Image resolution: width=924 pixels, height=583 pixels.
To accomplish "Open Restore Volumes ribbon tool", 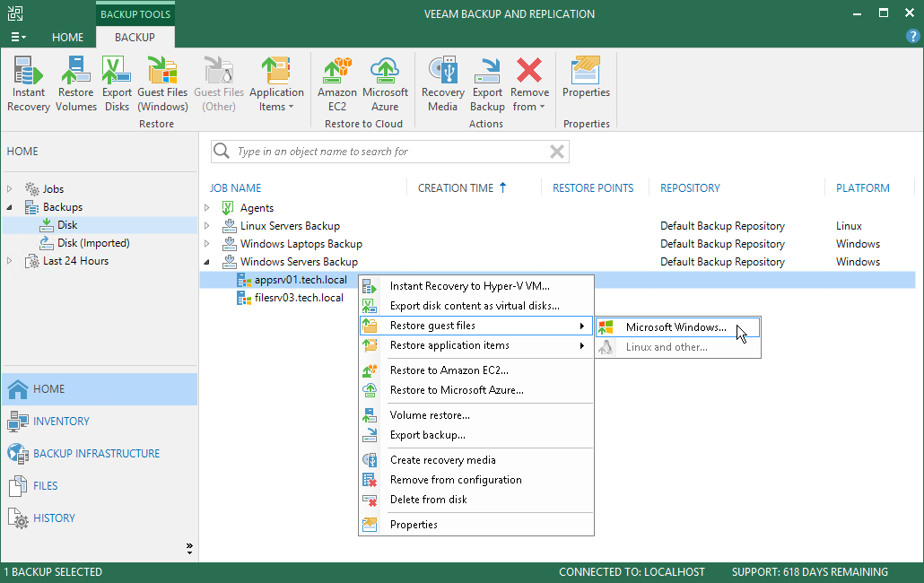I will point(76,83).
